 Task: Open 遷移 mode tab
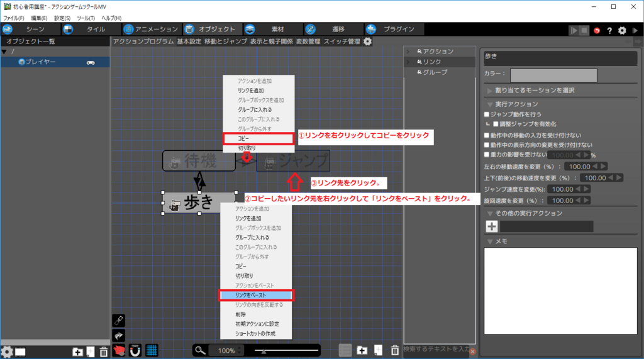pos(333,29)
